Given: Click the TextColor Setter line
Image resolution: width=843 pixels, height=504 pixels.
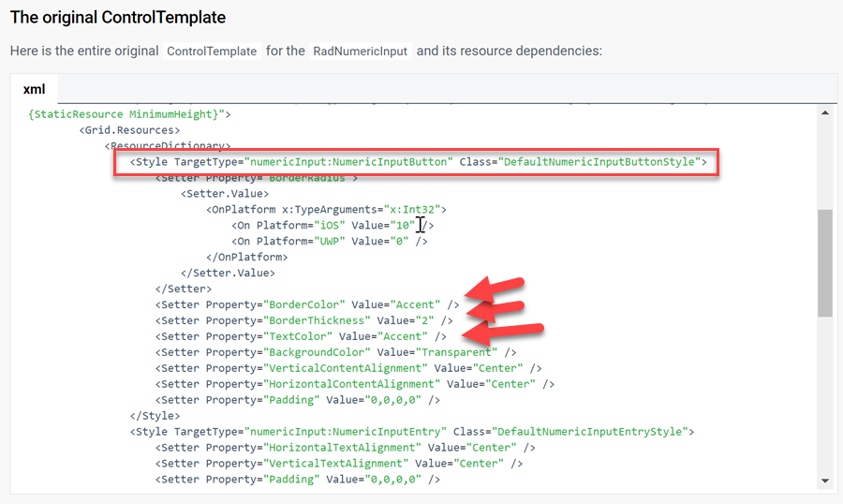Looking at the screenshot, I should (301, 336).
